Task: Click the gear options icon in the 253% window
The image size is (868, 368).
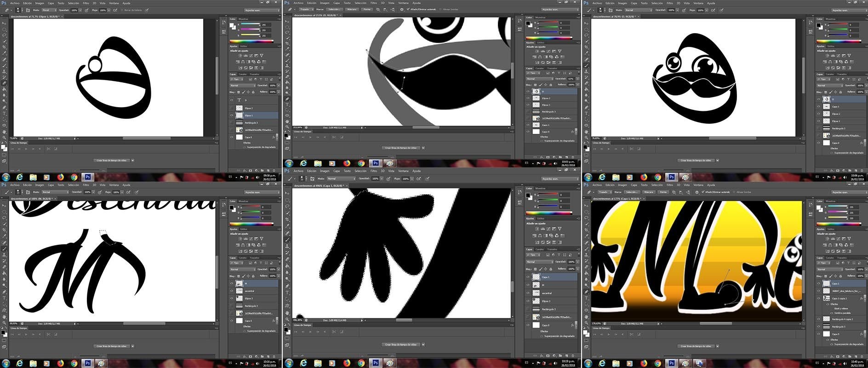Action: click(x=402, y=9)
